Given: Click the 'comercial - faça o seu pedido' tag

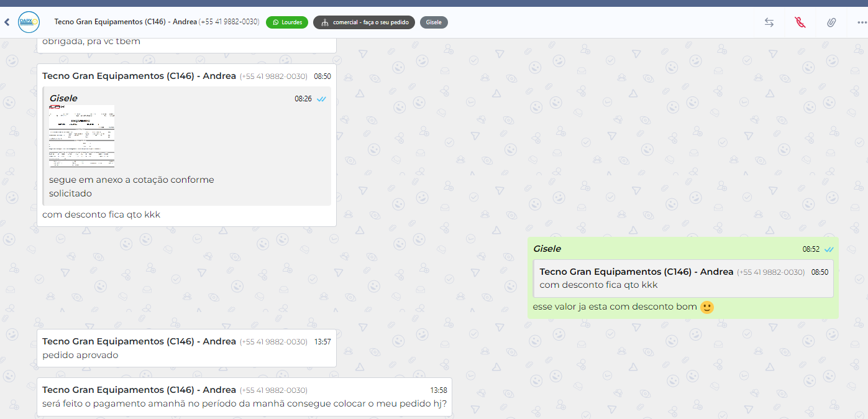Looking at the screenshot, I should point(364,22).
